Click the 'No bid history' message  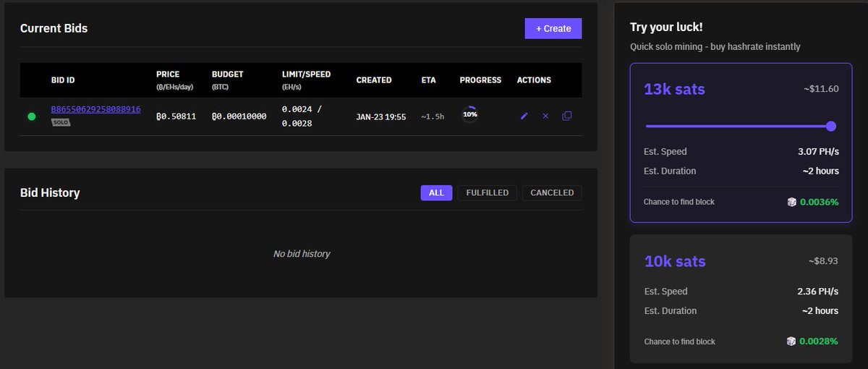[302, 254]
